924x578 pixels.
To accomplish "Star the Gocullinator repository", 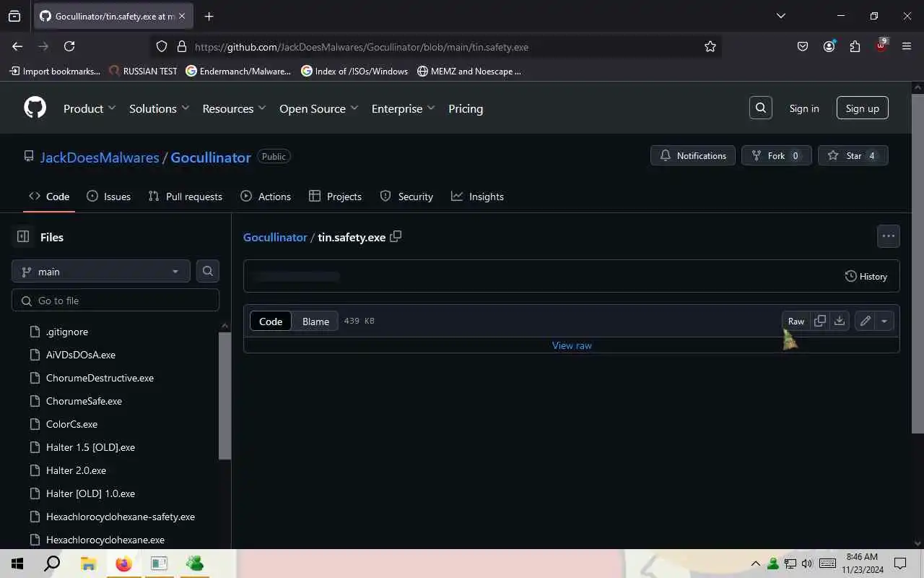I will coord(853,156).
